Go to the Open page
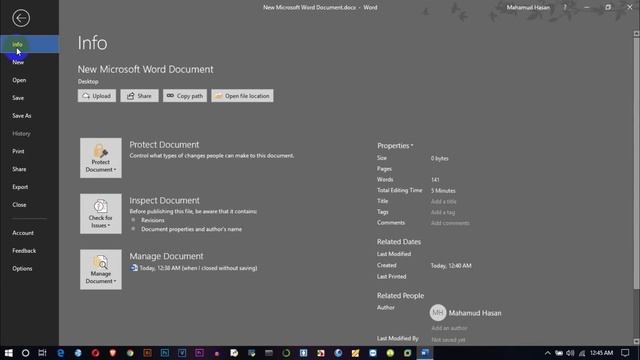The width and height of the screenshot is (640, 360). coord(29,80)
